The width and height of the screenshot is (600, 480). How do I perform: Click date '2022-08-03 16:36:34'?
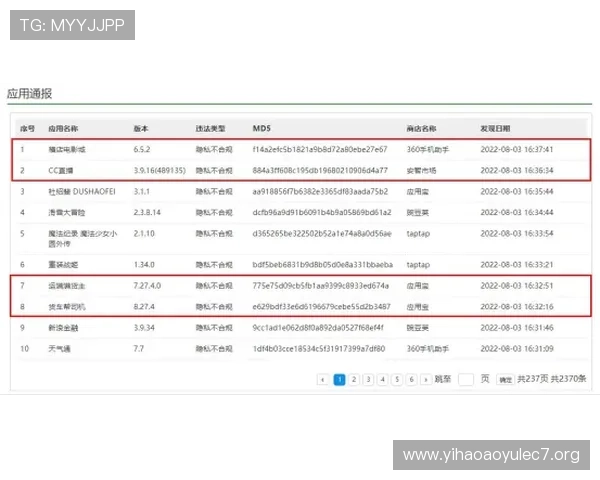tap(517, 170)
